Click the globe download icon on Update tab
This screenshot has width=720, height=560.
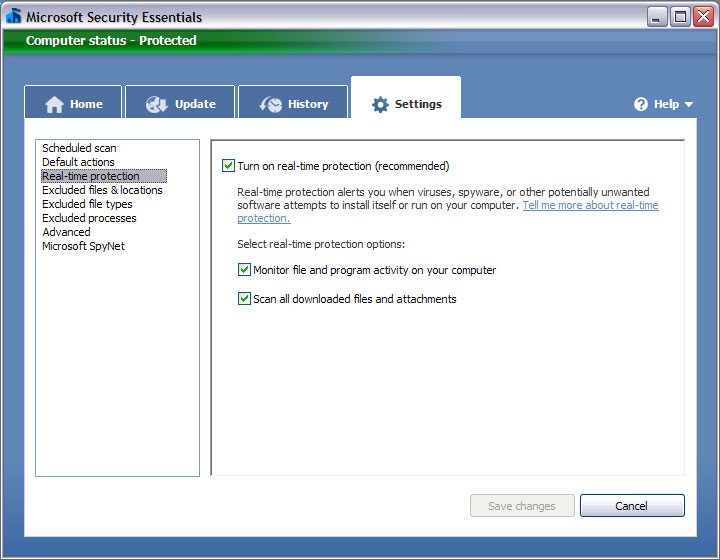[157, 105]
